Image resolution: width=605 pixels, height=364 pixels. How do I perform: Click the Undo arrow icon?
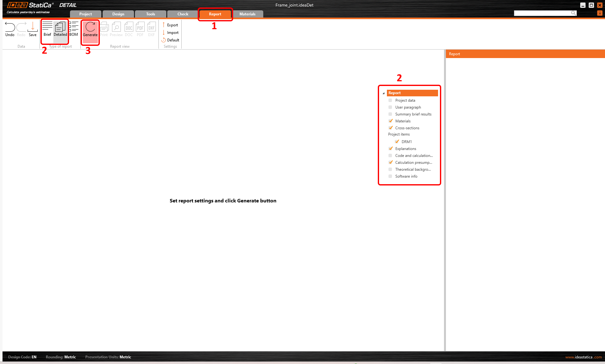[x=10, y=27]
